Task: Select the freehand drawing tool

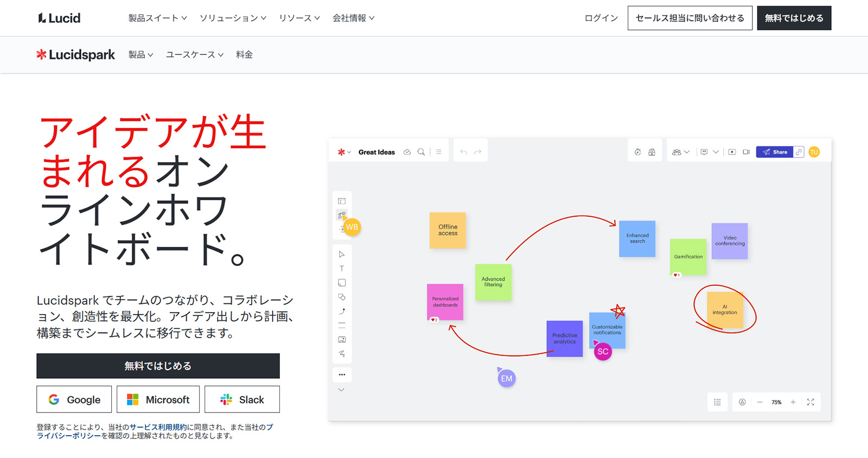Action: pos(342,353)
